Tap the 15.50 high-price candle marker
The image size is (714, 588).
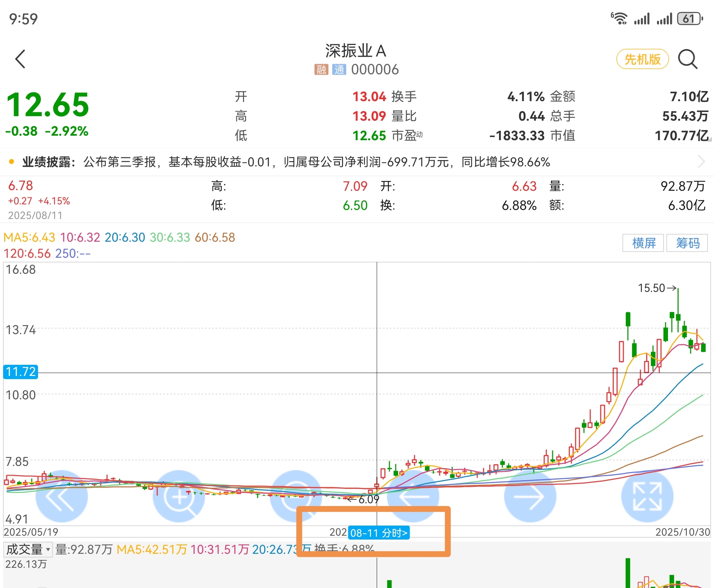click(657, 288)
